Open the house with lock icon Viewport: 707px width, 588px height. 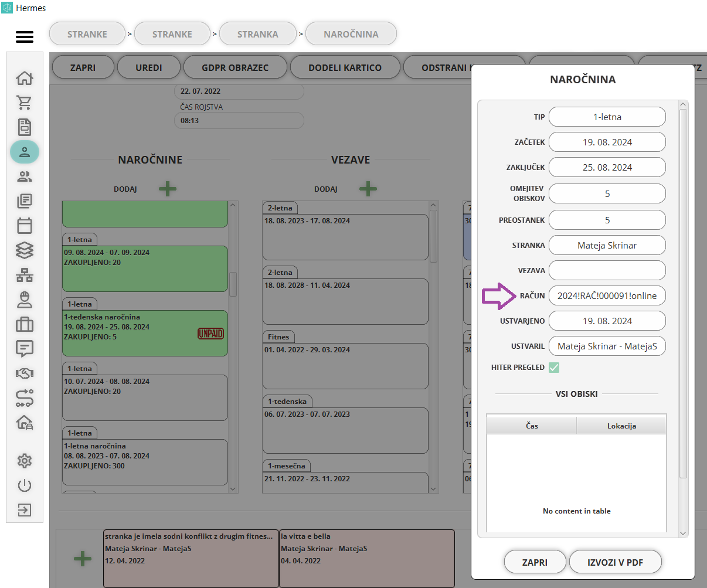(25, 423)
